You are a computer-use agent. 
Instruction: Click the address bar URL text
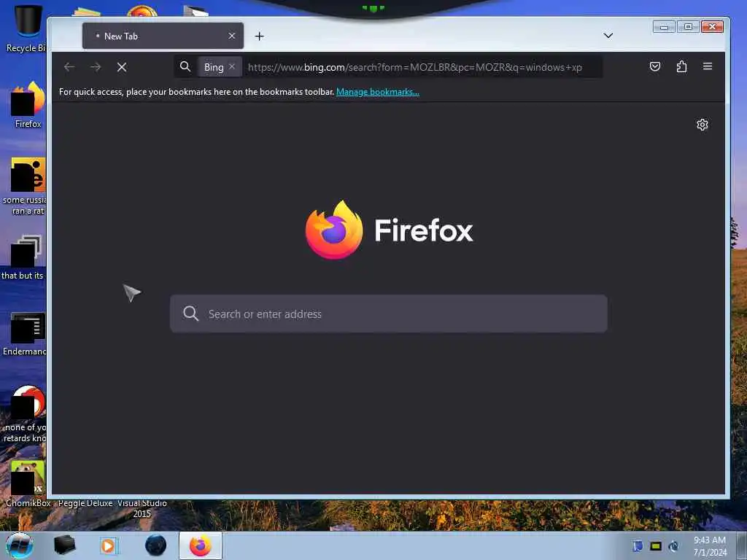414,67
